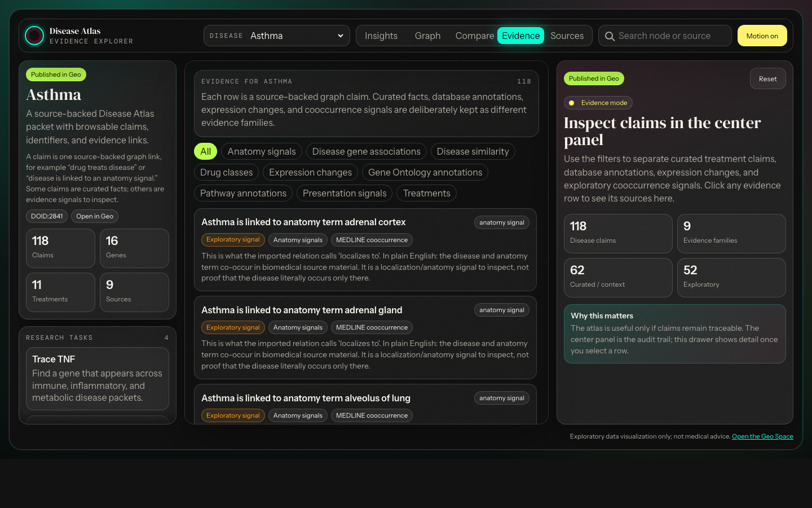Screen dimensions: 812x508
Task: Click the Evidence for Asthma count 118
Action: tap(524, 81)
